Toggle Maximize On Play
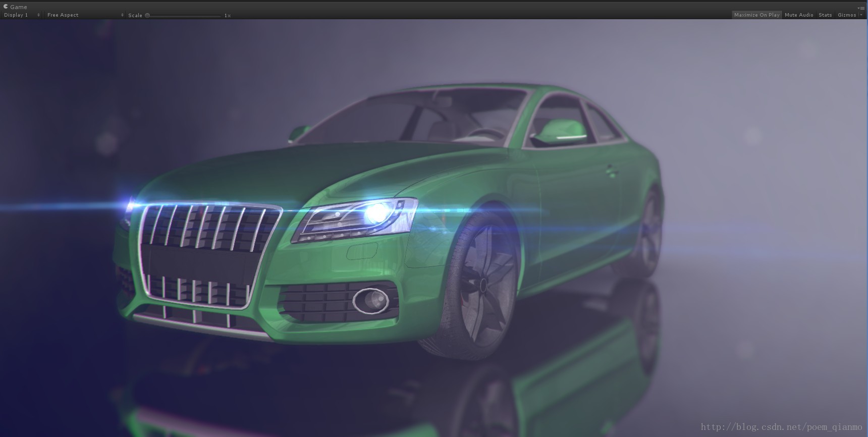The height and width of the screenshot is (437, 868). coord(756,15)
